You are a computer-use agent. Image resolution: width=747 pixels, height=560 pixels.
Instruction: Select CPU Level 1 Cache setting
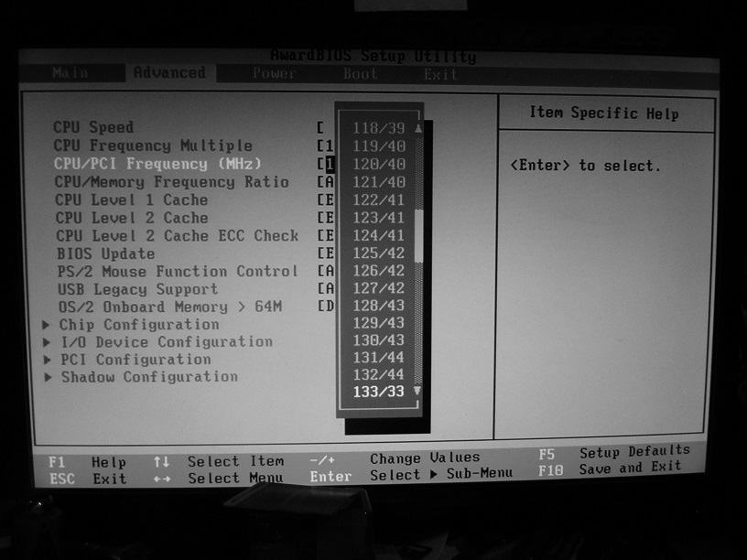[x=132, y=199]
